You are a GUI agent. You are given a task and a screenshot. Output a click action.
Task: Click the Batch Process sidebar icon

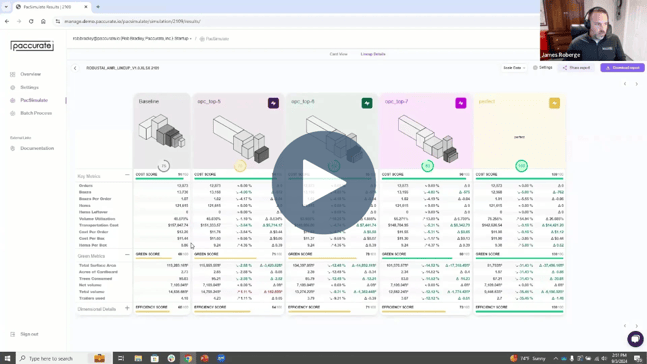click(x=12, y=113)
